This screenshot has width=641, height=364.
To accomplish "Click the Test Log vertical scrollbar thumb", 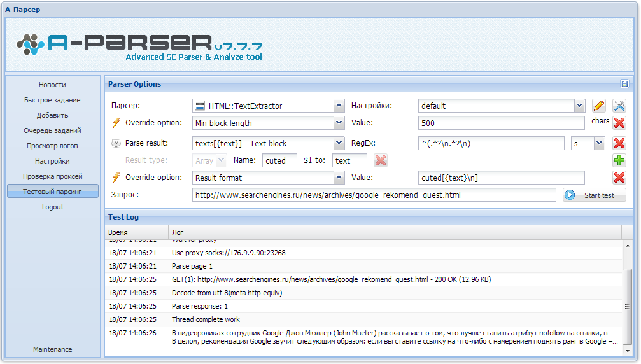I will pyautogui.click(x=628, y=306).
